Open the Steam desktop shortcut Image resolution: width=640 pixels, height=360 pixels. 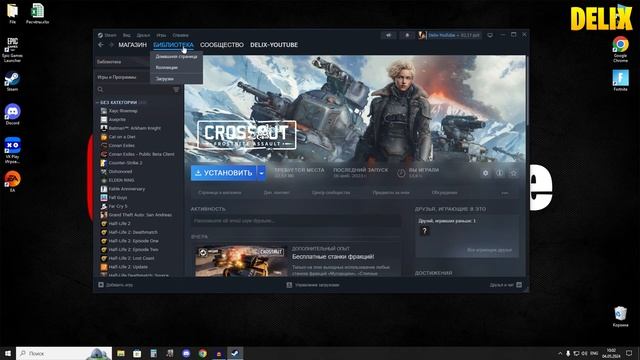click(x=12, y=81)
